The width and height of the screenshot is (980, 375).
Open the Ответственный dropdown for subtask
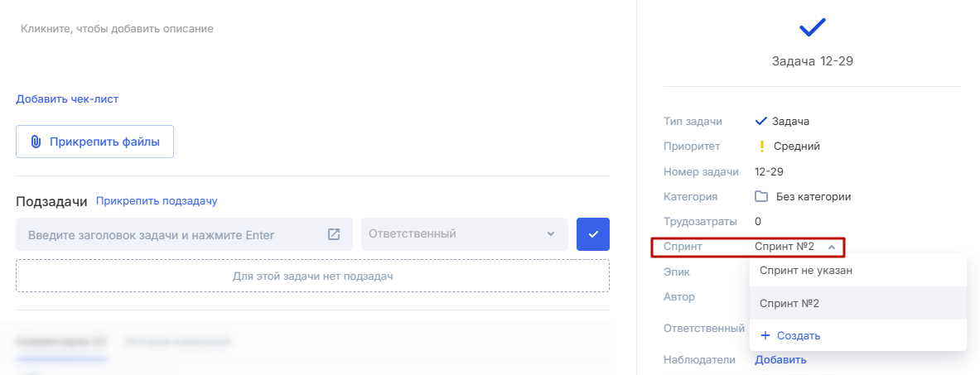(464, 234)
